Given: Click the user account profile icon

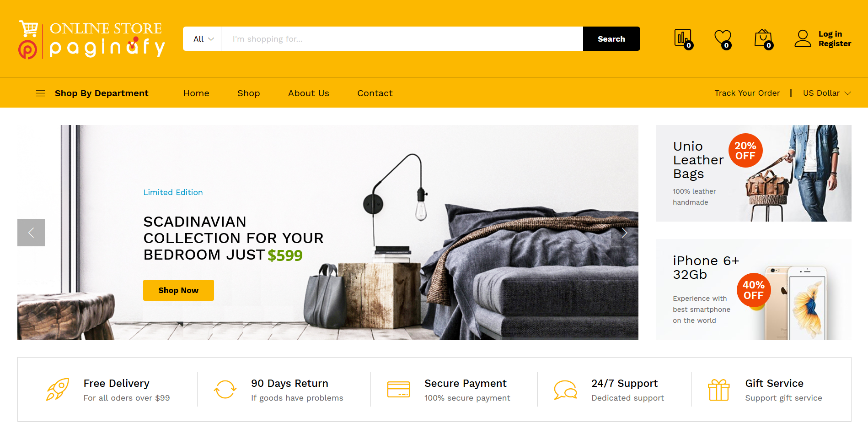Looking at the screenshot, I should 803,38.
